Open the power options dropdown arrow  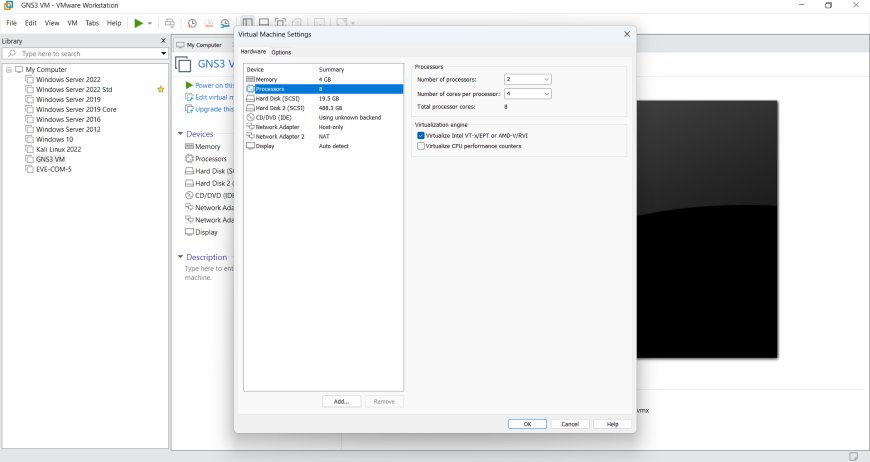(150, 23)
